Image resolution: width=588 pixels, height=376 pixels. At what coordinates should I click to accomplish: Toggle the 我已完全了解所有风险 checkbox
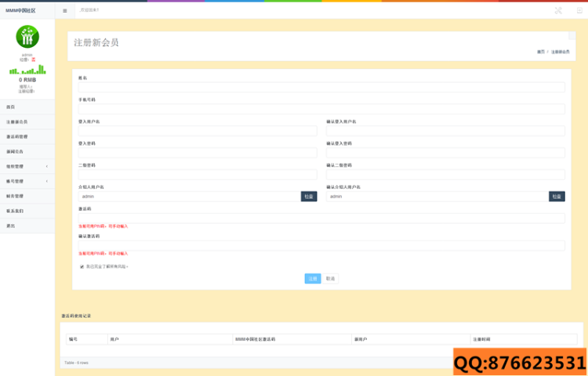[x=82, y=266]
